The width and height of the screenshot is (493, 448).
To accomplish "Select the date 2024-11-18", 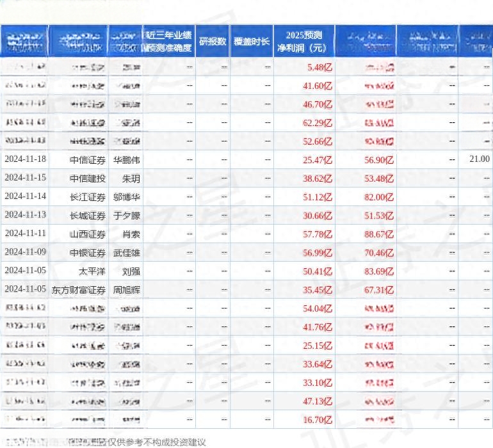I will point(25,159).
